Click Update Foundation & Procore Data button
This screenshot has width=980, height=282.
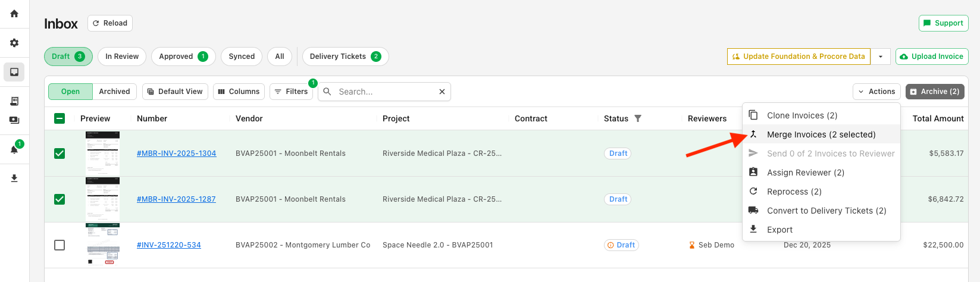799,57
